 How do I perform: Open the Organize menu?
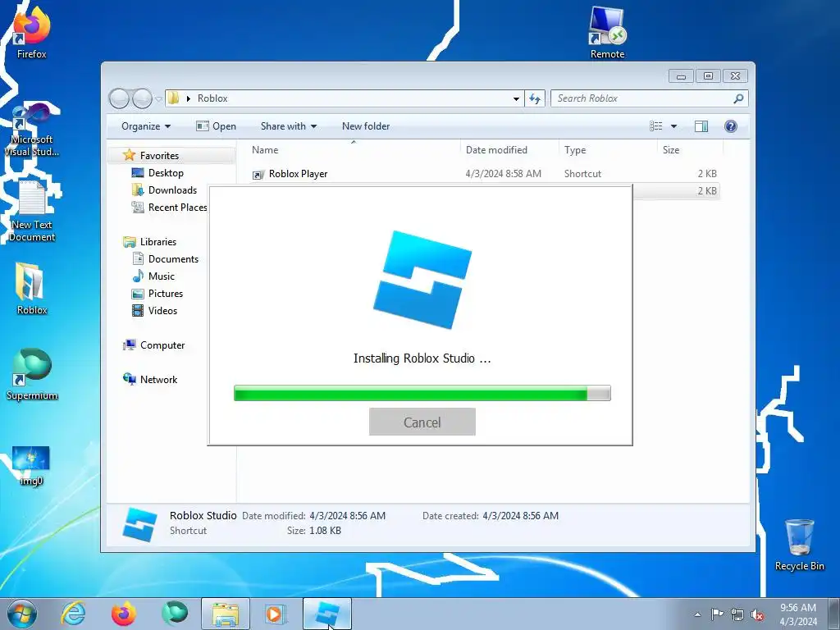click(146, 126)
